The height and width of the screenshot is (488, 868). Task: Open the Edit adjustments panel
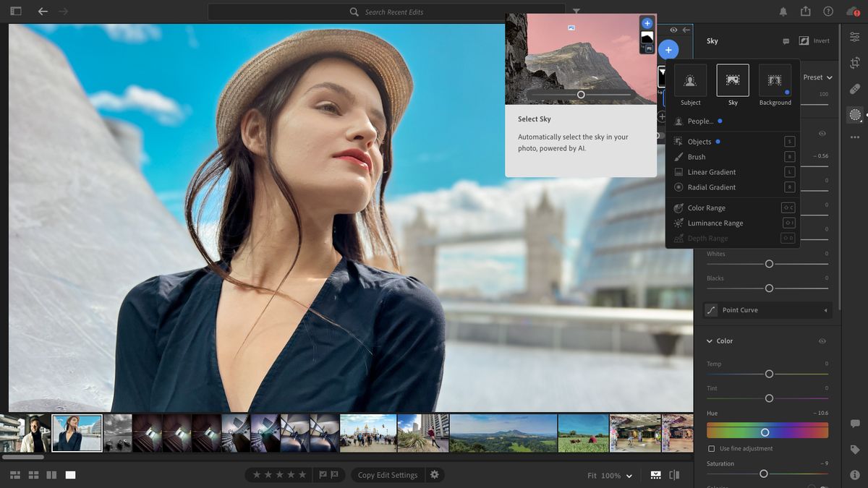855,37
